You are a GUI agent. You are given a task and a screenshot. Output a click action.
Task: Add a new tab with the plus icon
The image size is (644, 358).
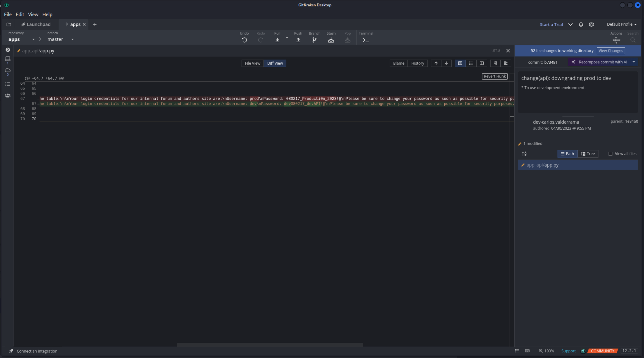pyautogui.click(x=95, y=24)
